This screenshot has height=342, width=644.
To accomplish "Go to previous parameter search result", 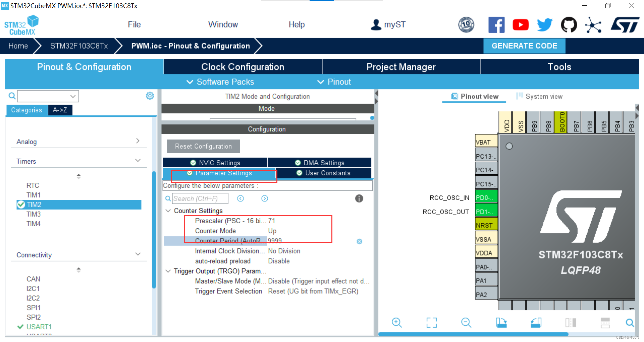I will point(240,198).
